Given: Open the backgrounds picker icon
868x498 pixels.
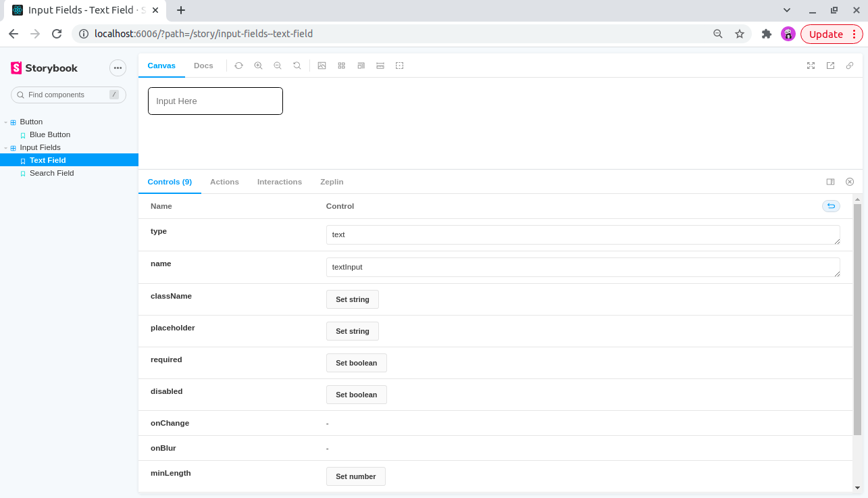Looking at the screenshot, I should [322, 66].
